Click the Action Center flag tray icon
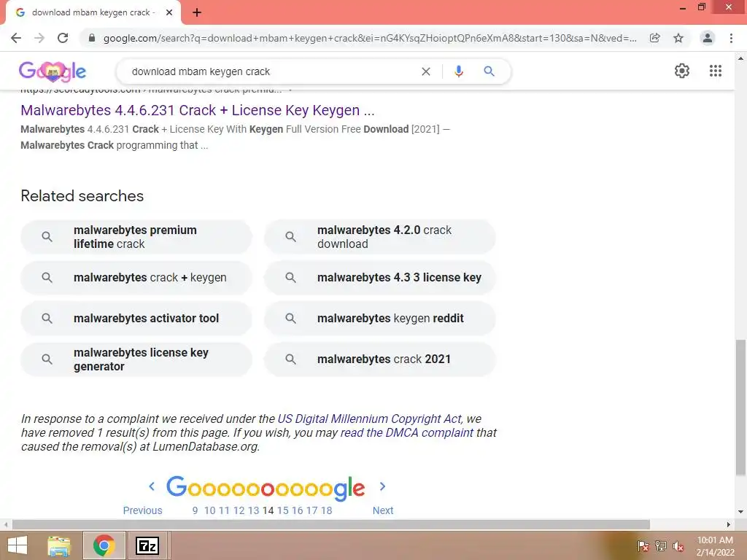747x560 pixels. coord(643,546)
